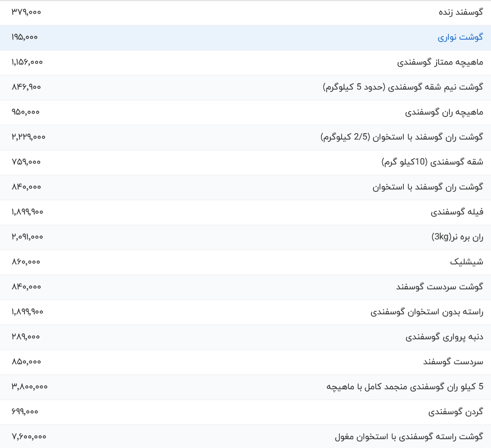This screenshot has height=448, width=491.
Task: Select the ۱۹۵,۰۰۰ price in highlighted row
Action: click(25, 37)
